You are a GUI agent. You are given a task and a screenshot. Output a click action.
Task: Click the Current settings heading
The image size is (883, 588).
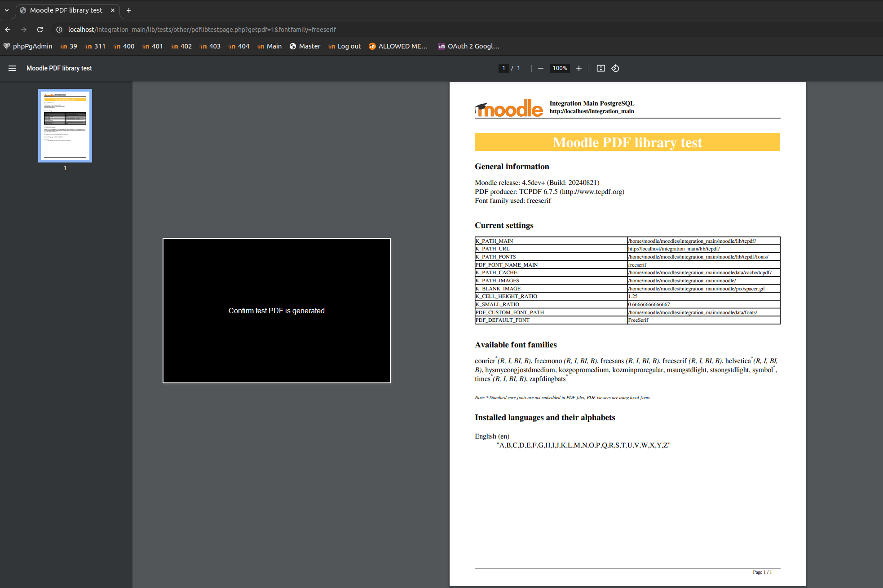coord(504,225)
